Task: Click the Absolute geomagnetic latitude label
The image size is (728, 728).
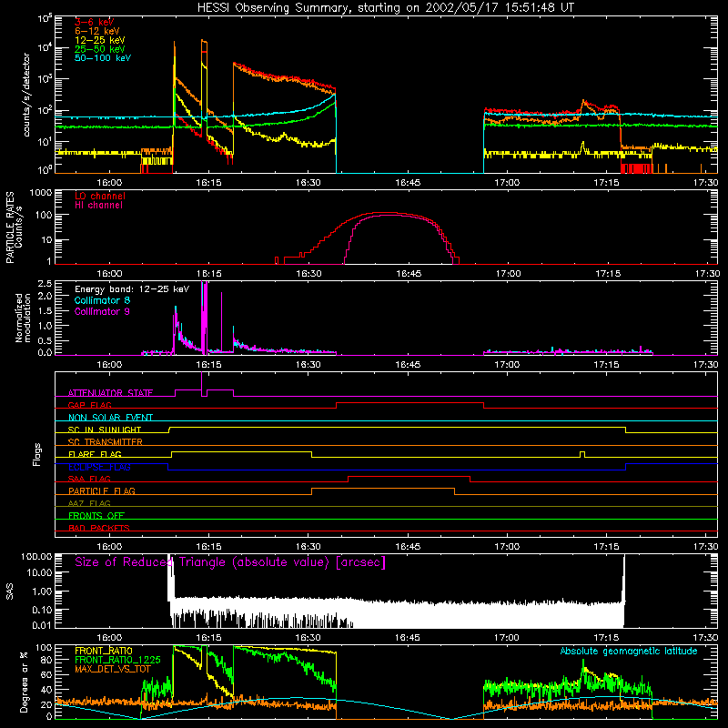Action: tap(629, 652)
